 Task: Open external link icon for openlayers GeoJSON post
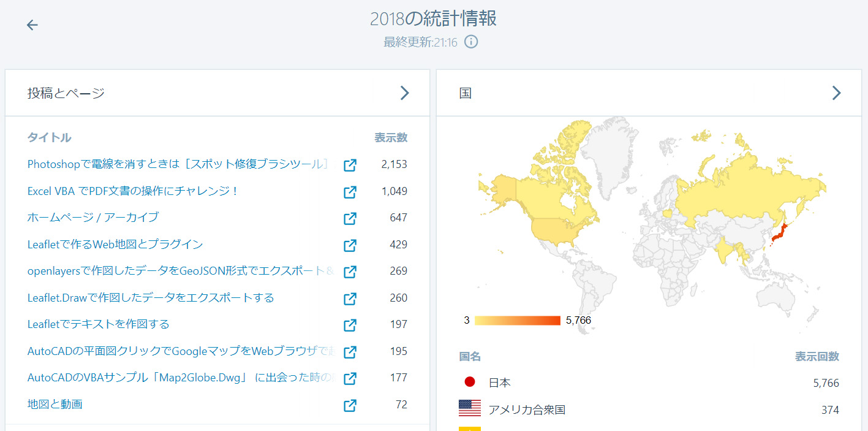(x=350, y=272)
